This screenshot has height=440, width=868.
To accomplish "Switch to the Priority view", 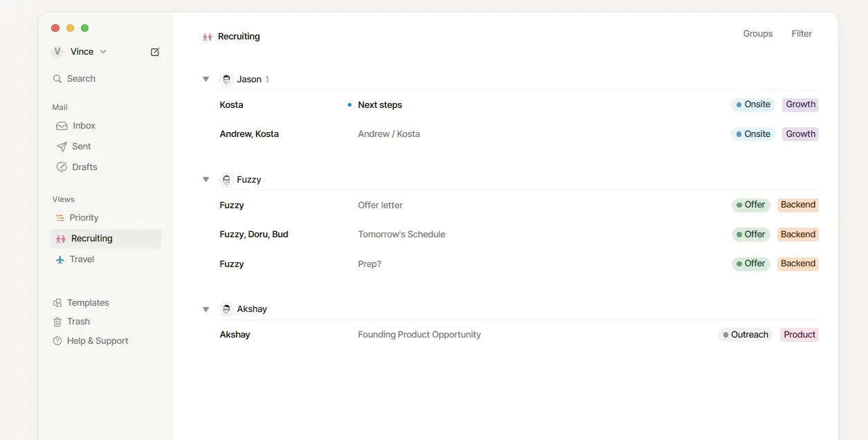I will coord(84,217).
